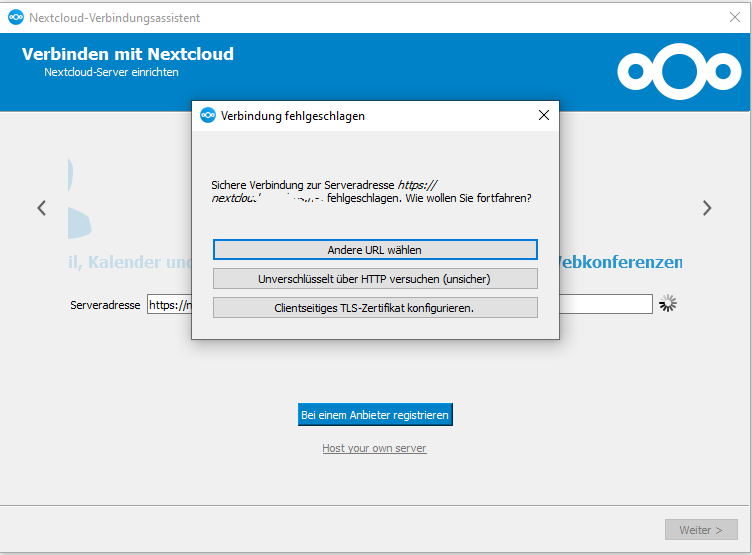
Task: Click 'Bei einem Anbieter registrieren' button
Action: 375,414
